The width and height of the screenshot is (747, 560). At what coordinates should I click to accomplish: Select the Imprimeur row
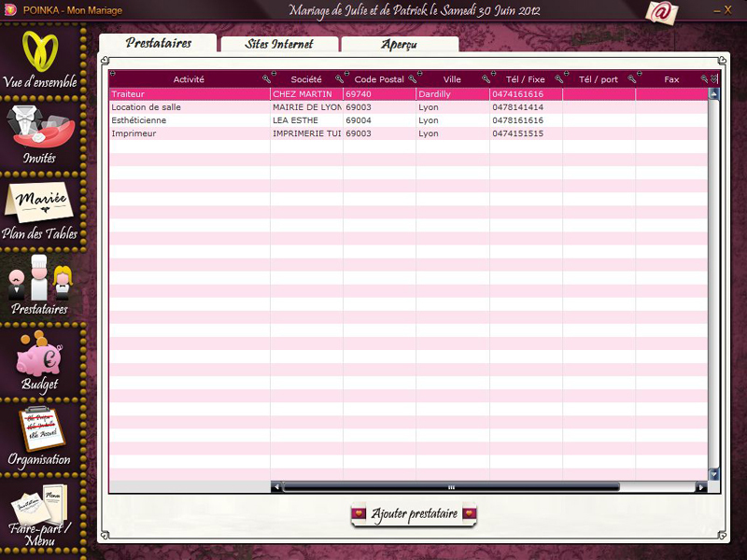[409, 133]
